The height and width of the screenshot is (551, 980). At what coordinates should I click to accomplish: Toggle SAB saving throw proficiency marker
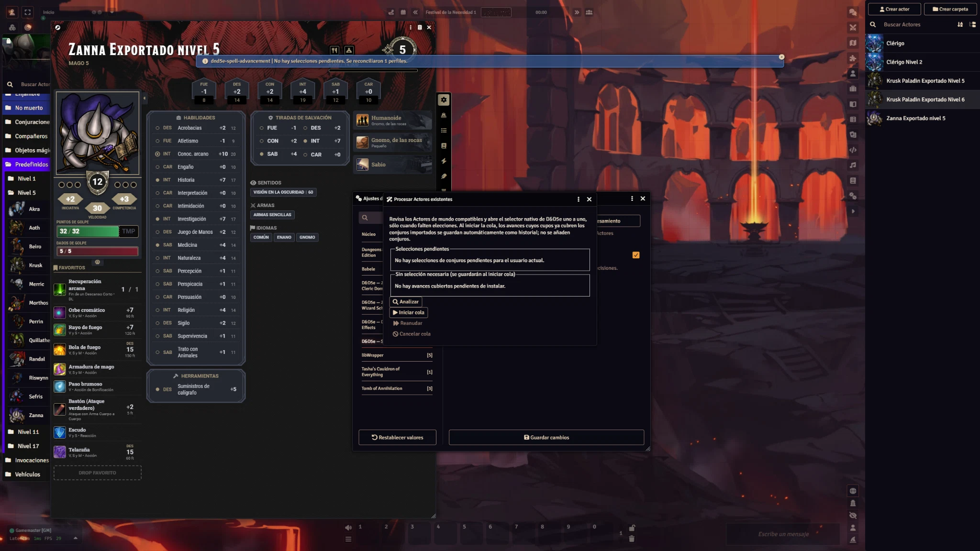click(262, 154)
